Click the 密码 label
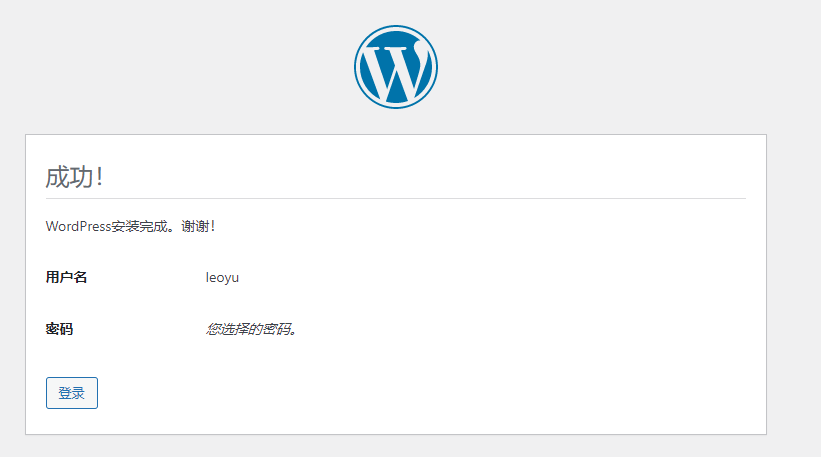Screen dimensions: 821x457 click(59, 329)
